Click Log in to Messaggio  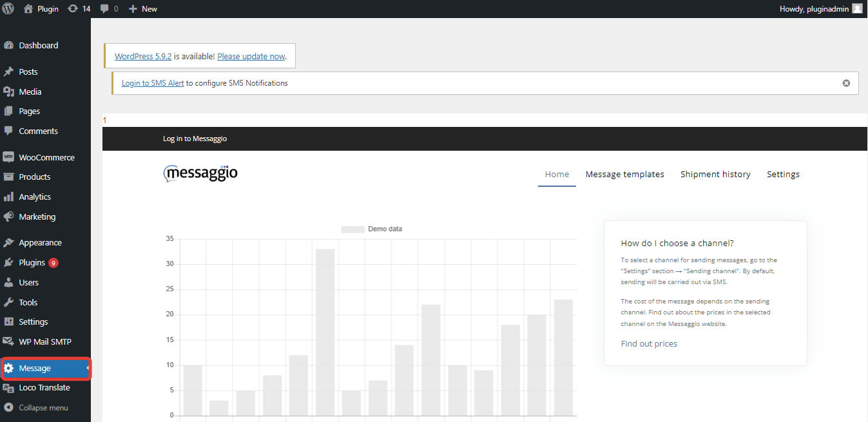coord(195,139)
